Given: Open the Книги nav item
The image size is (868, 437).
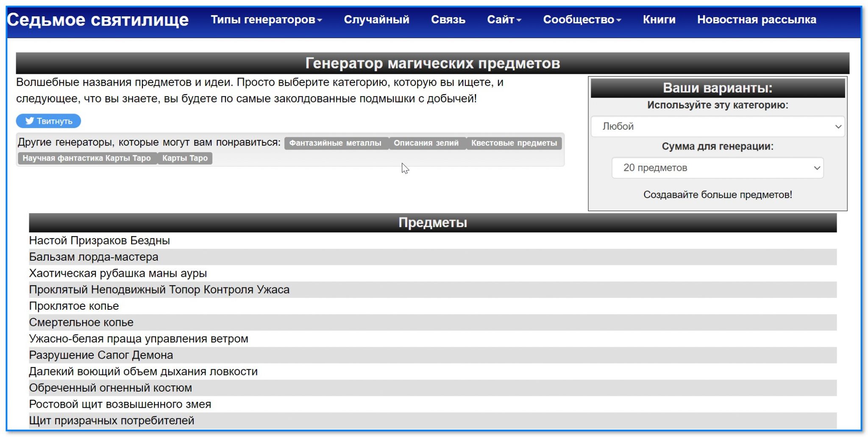Looking at the screenshot, I should point(659,19).
